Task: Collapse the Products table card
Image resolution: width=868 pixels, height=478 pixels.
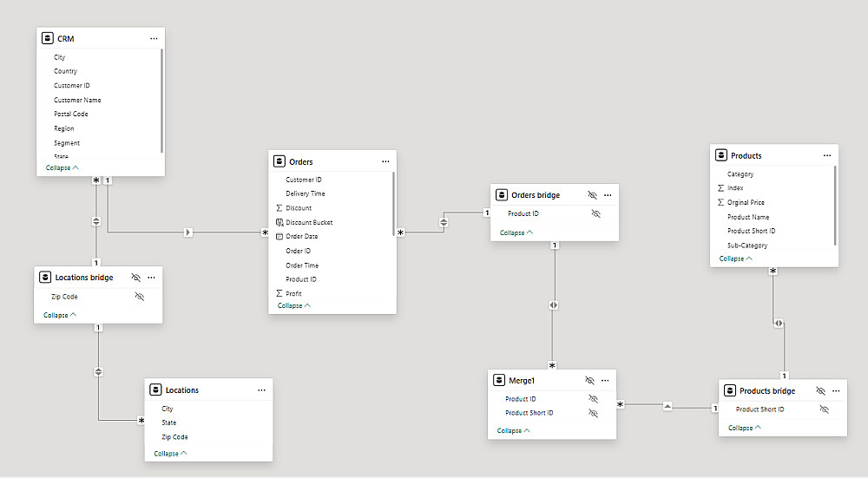Action: pyautogui.click(x=736, y=259)
